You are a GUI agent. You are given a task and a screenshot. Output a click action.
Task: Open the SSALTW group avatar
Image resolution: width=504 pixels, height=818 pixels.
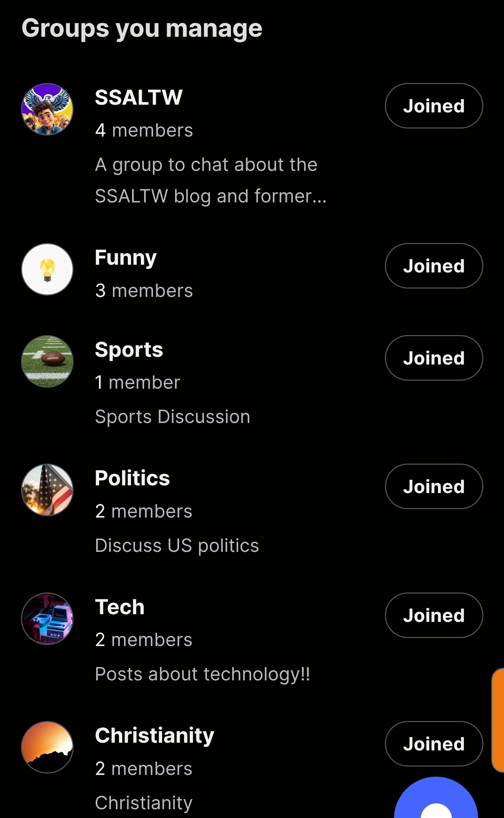tap(47, 109)
